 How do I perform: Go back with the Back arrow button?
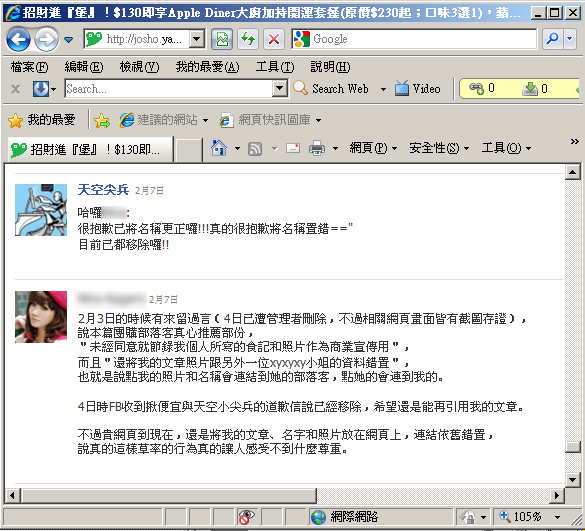(x=18, y=39)
